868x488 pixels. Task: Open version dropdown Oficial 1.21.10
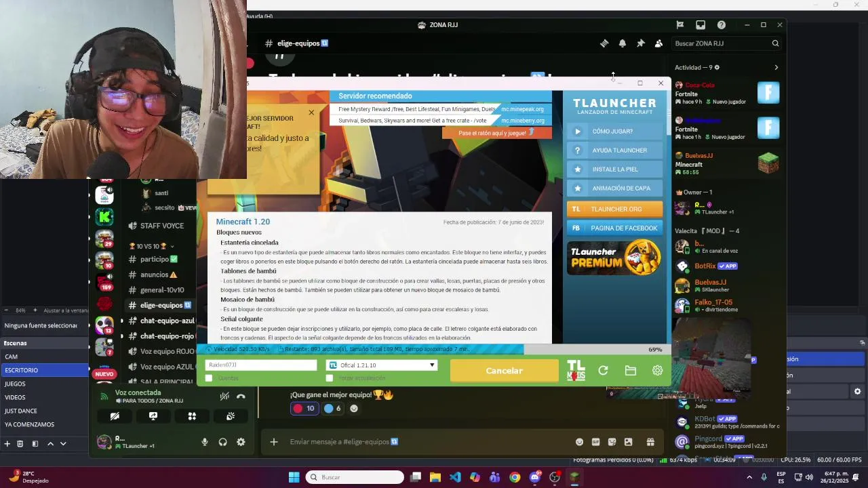[382, 365]
